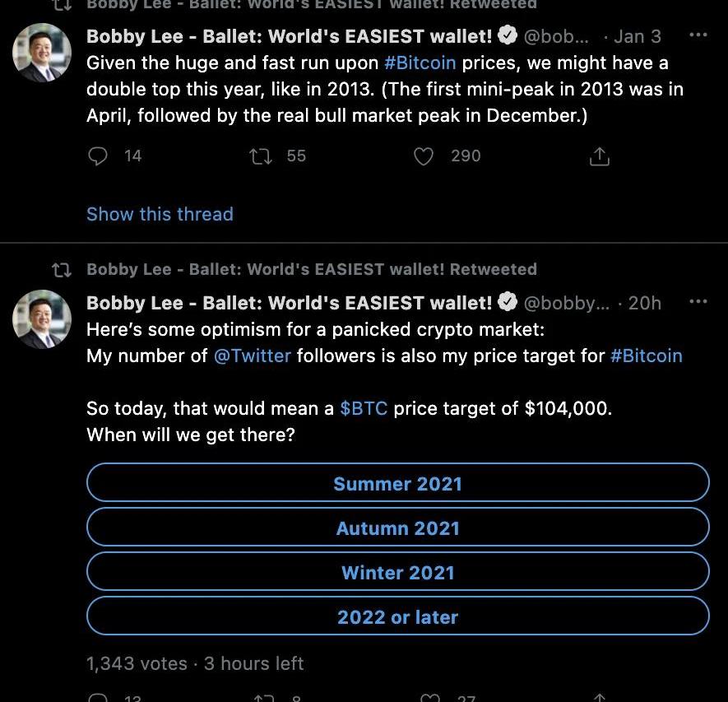Click the verified badge on poll tweet author

(508, 302)
